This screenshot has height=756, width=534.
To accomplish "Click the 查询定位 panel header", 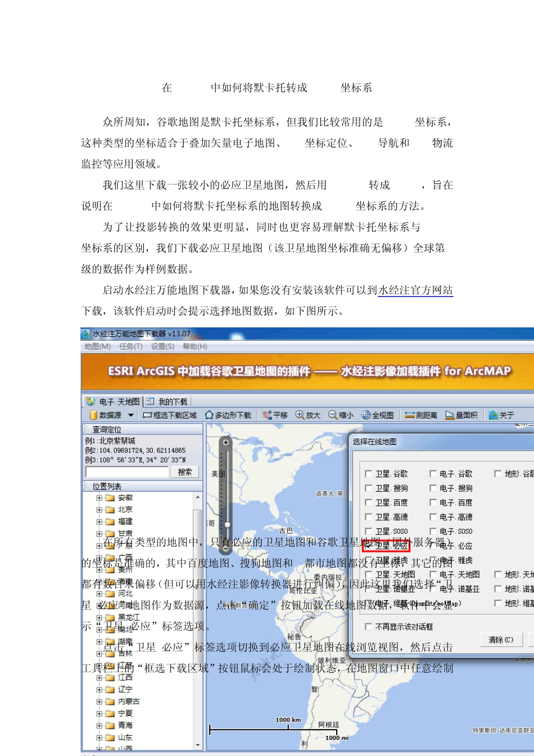I will pyautogui.click(x=142, y=429).
